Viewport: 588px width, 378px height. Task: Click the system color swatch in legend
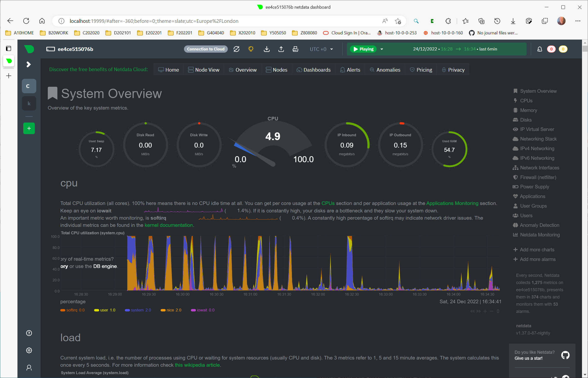[x=127, y=310]
